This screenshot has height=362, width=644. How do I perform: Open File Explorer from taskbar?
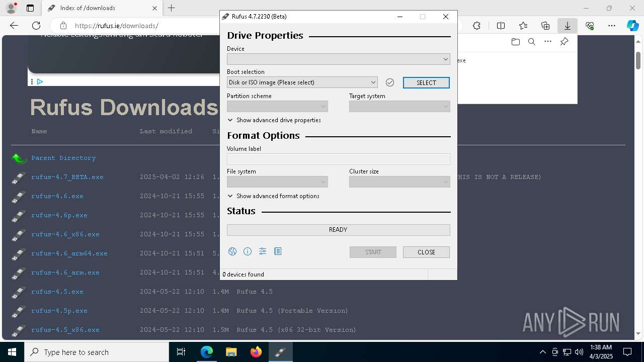coord(231,352)
